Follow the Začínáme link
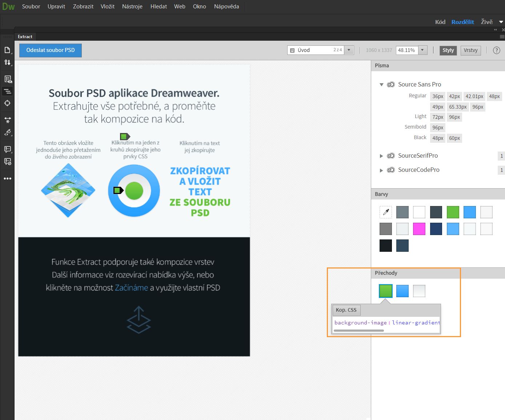The image size is (505, 420). pos(132,288)
